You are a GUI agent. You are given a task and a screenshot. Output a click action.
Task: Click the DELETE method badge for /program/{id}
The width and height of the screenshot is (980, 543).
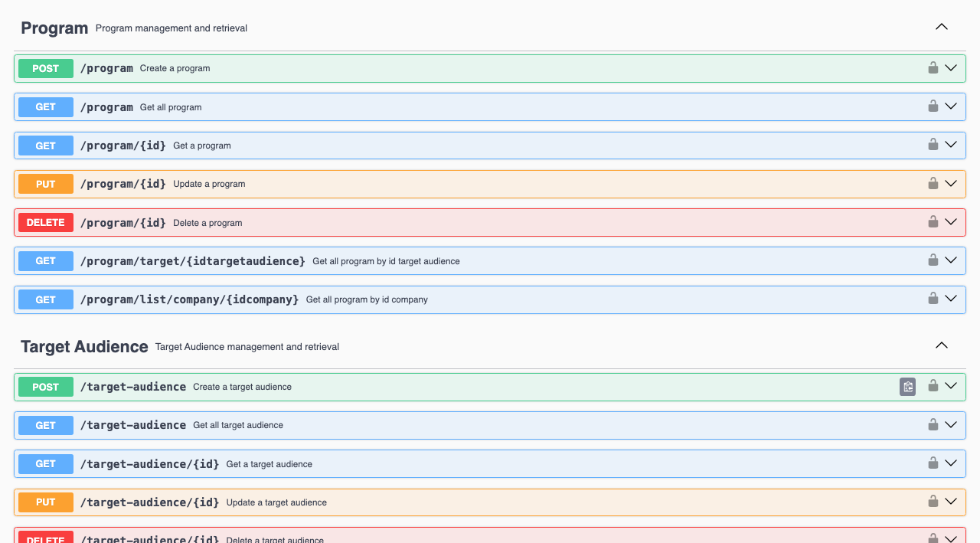coord(46,223)
